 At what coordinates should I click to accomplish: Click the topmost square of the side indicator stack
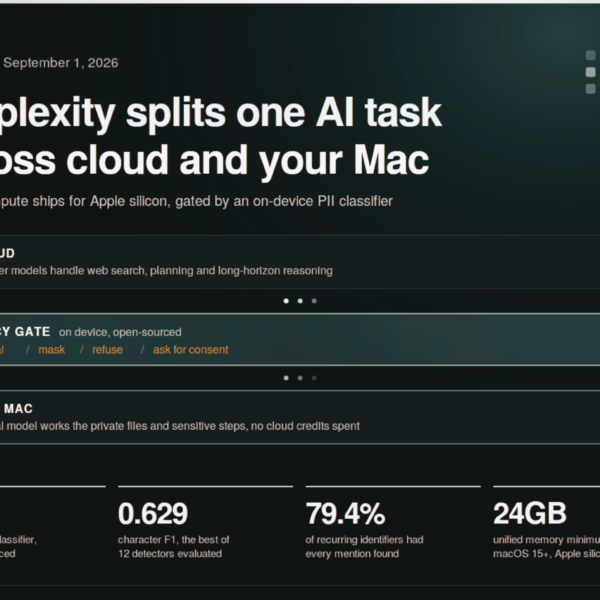[590, 55]
